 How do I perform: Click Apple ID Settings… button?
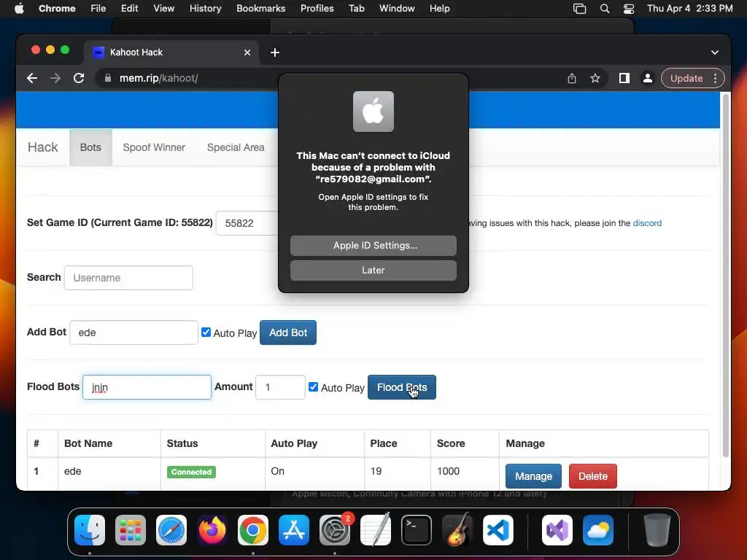373,245
